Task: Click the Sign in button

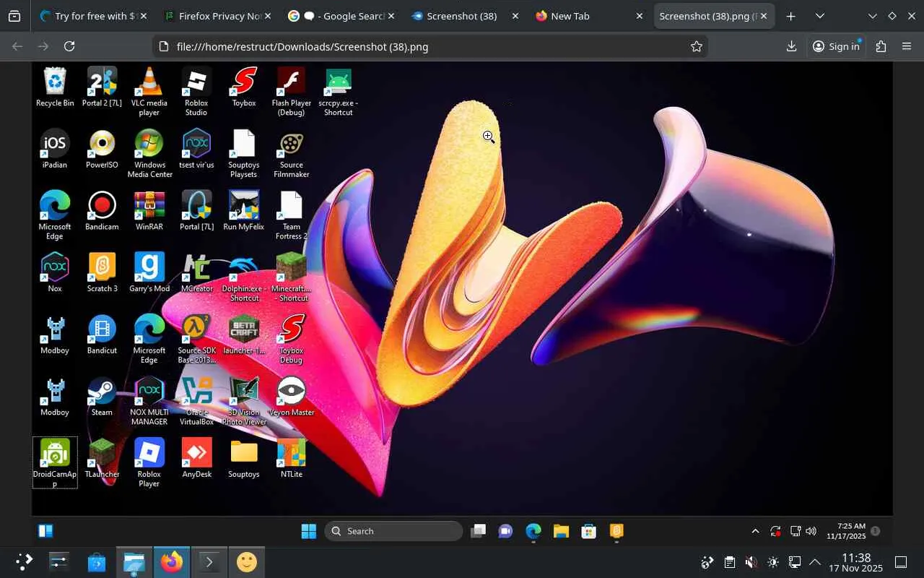Action: click(x=836, y=46)
